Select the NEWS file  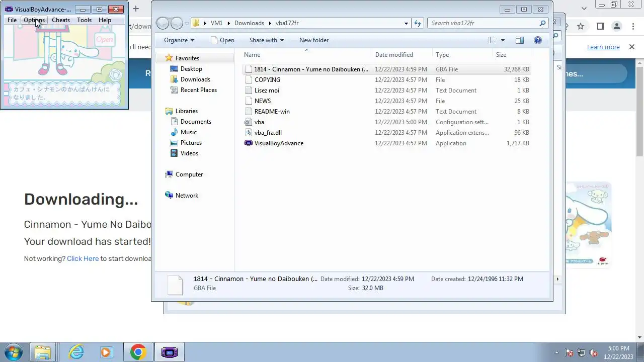[386, 101]
